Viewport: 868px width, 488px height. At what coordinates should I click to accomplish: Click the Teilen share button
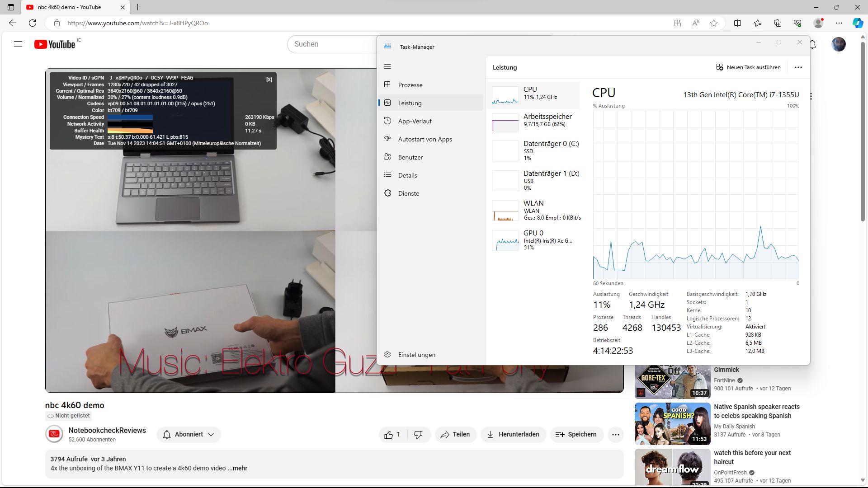click(455, 435)
